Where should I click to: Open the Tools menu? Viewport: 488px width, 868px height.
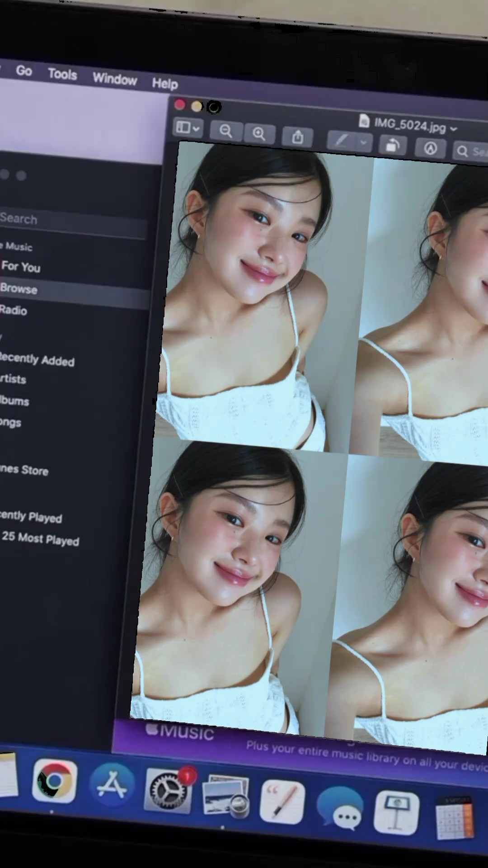tap(62, 74)
